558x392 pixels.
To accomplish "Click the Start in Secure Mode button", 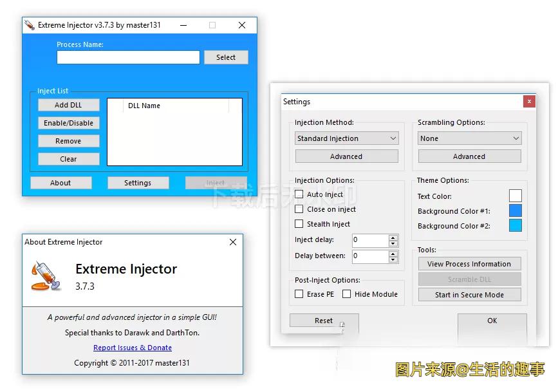I will [469, 295].
